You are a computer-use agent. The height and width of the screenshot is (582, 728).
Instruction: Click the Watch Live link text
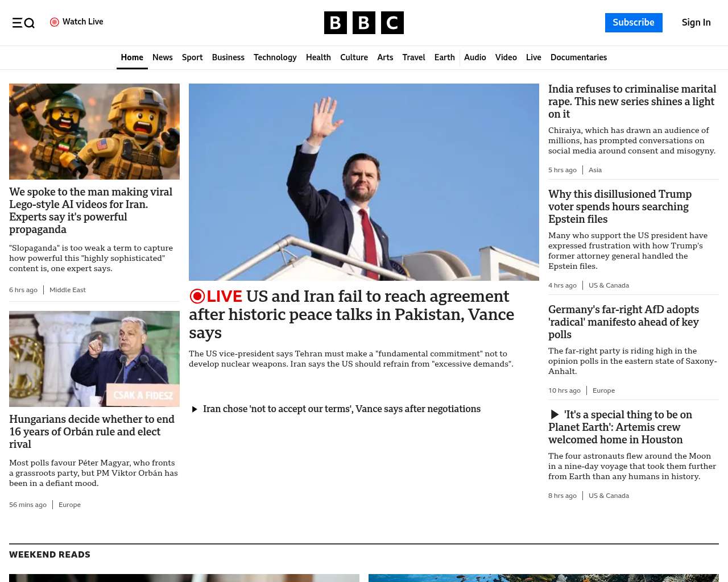(x=83, y=22)
